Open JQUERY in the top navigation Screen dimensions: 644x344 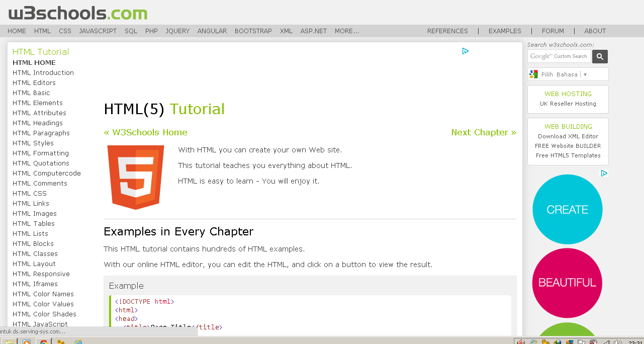(x=177, y=31)
